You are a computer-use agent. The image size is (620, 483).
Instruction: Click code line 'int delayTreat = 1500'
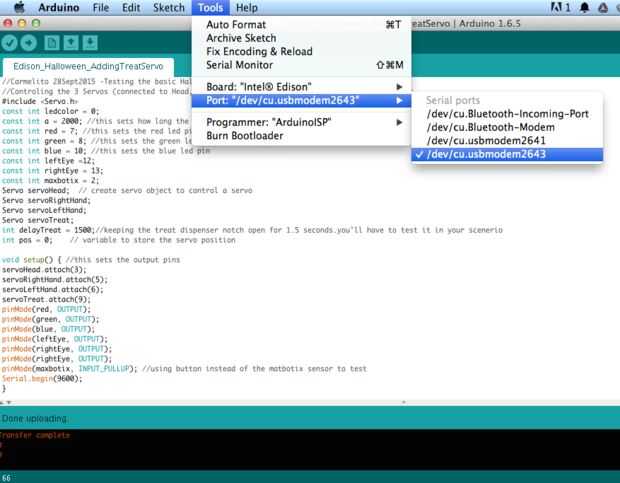pyautogui.click(x=252, y=230)
